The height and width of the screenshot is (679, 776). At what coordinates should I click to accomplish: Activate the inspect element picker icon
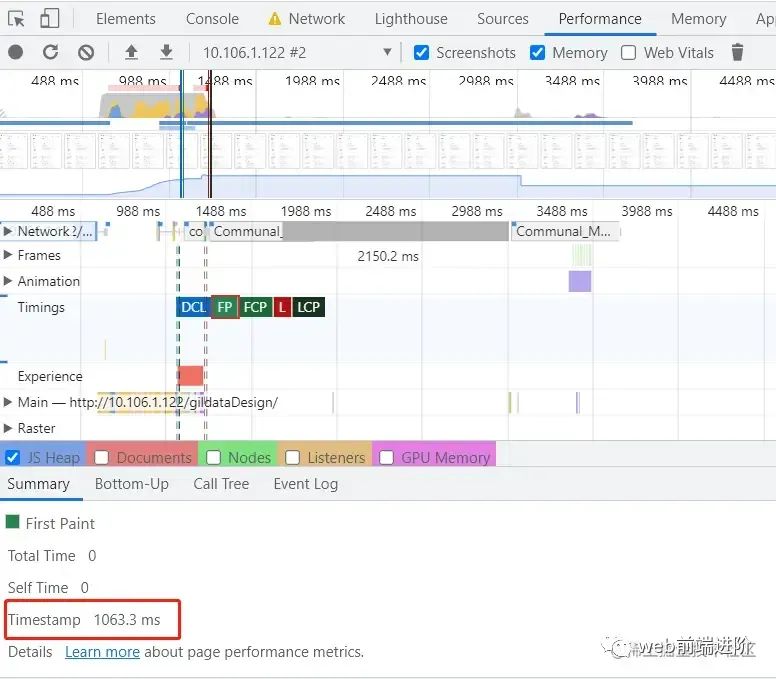(16, 19)
